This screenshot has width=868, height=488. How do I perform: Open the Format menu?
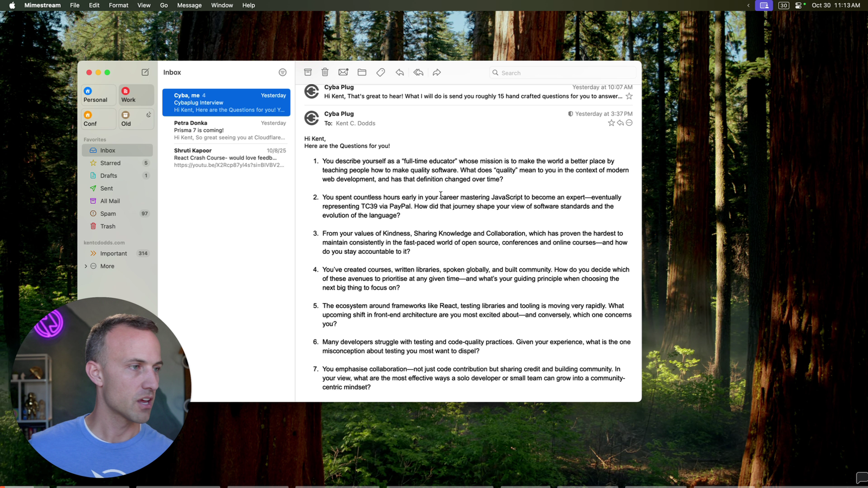118,5
